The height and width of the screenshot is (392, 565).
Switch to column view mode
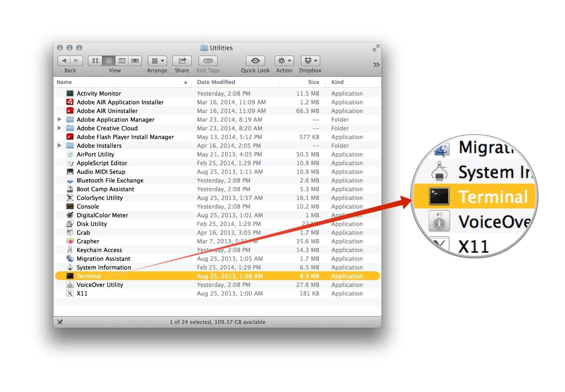[x=122, y=61]
